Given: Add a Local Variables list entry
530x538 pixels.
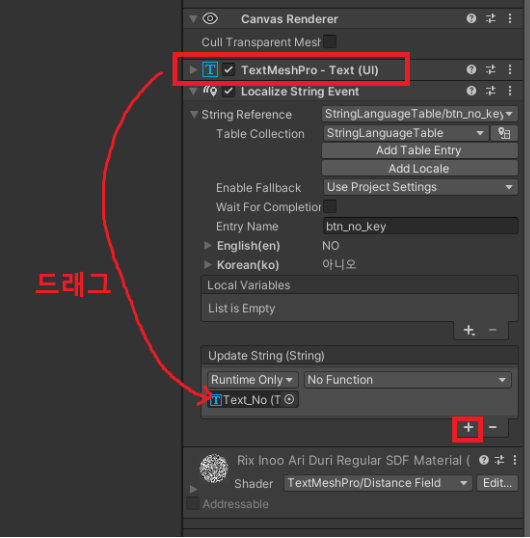Looking at the screenshot, I should coord(469,330).
